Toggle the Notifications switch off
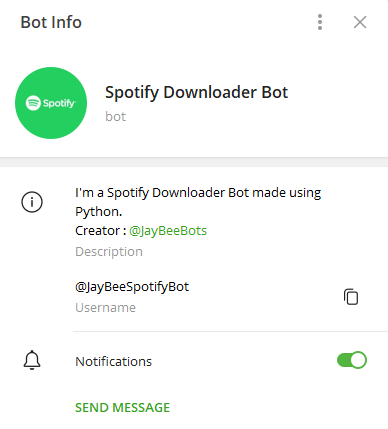The image size is (388, 429). (352, 360)
